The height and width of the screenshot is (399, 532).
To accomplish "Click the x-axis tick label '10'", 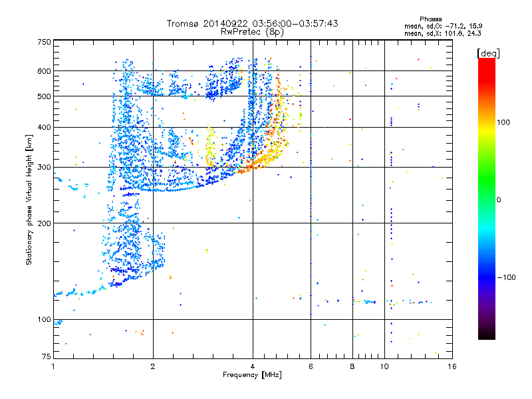I will coord(384,366).
